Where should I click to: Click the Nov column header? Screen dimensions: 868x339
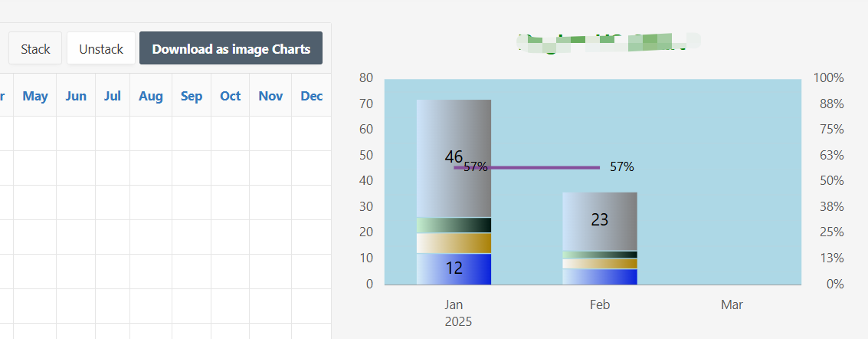pos(270,96)
